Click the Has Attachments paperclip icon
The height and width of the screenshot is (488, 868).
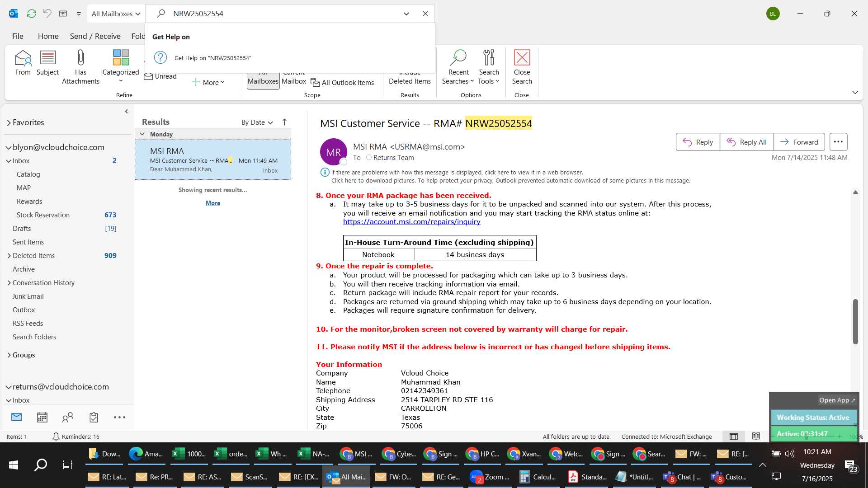pos(80,67)
